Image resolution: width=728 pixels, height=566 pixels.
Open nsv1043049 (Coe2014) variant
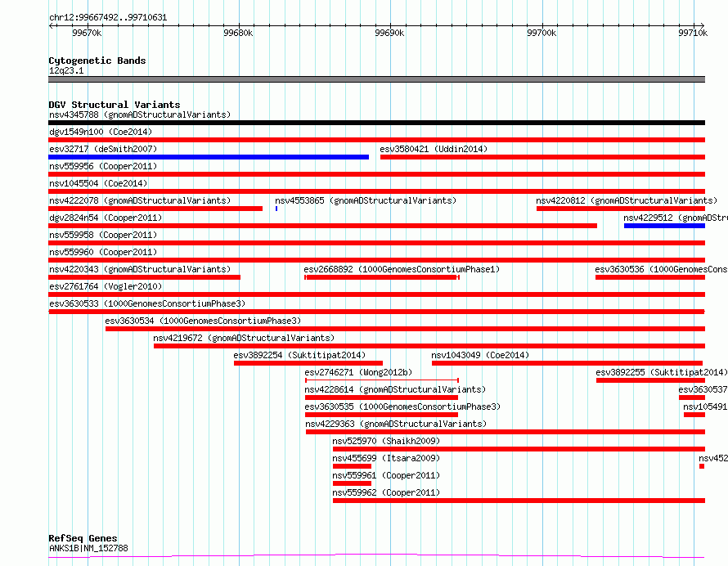tap(480, 355)
